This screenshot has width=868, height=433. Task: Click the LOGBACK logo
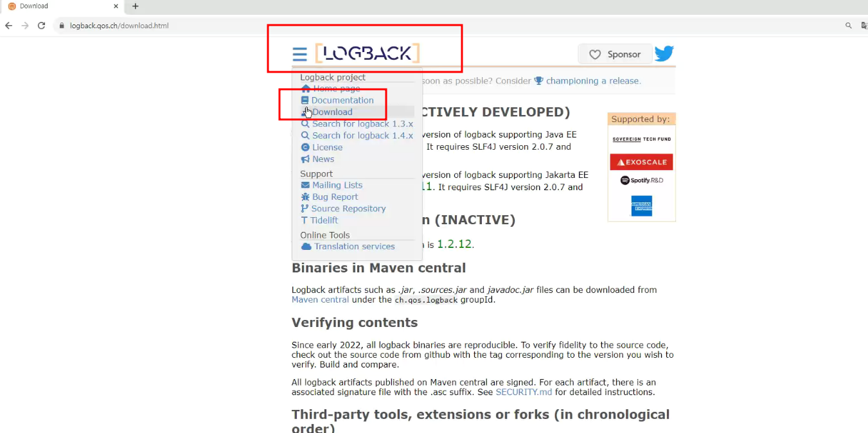point(368,53)
